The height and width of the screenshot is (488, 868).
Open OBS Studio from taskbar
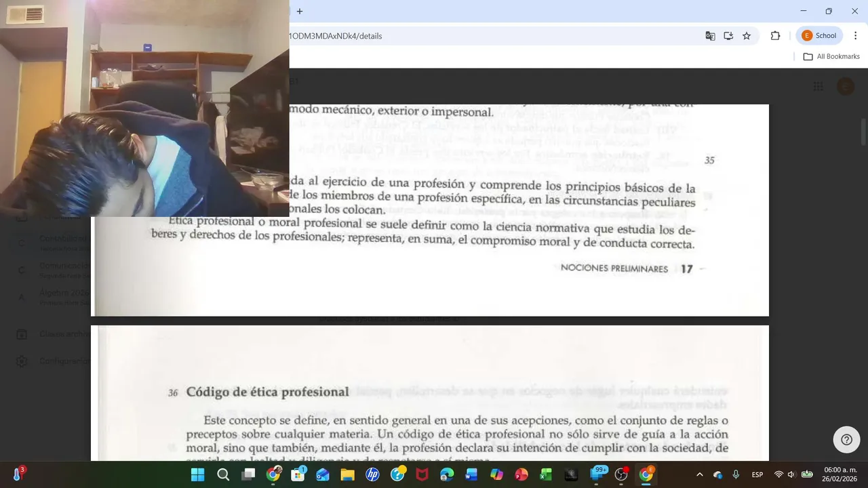pyautogui.click(x=621, y=474)
